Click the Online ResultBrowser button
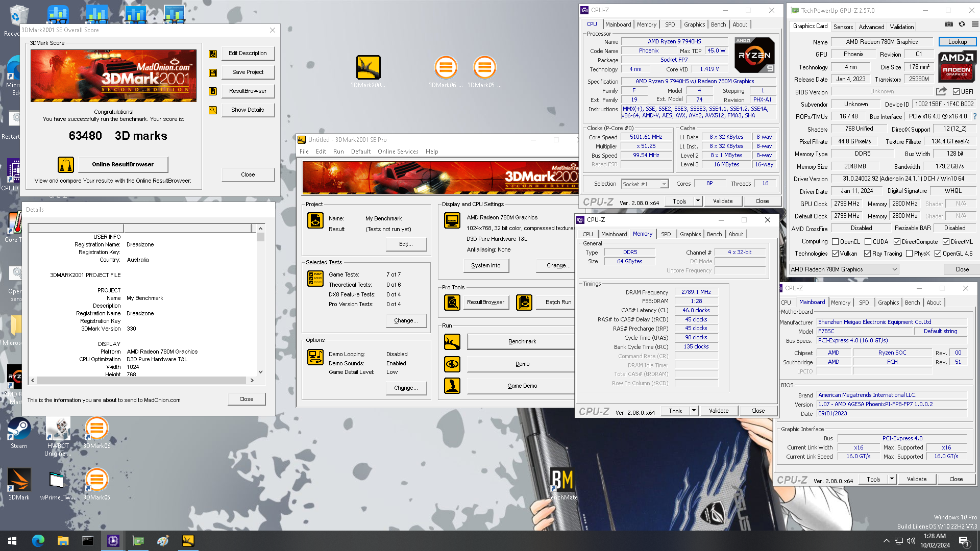The image size is (980, 551). tap(122, 164)
